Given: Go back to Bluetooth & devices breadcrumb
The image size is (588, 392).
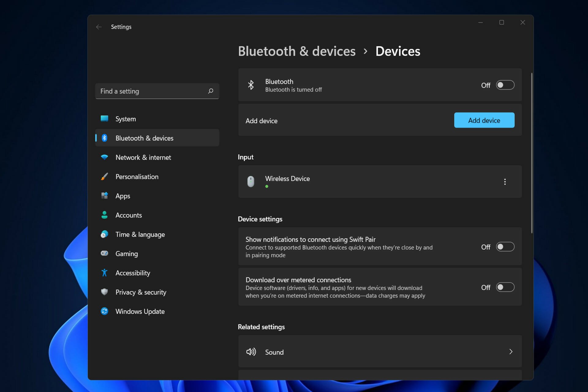Looking at the screenshot, I should (x=297, y=51).
